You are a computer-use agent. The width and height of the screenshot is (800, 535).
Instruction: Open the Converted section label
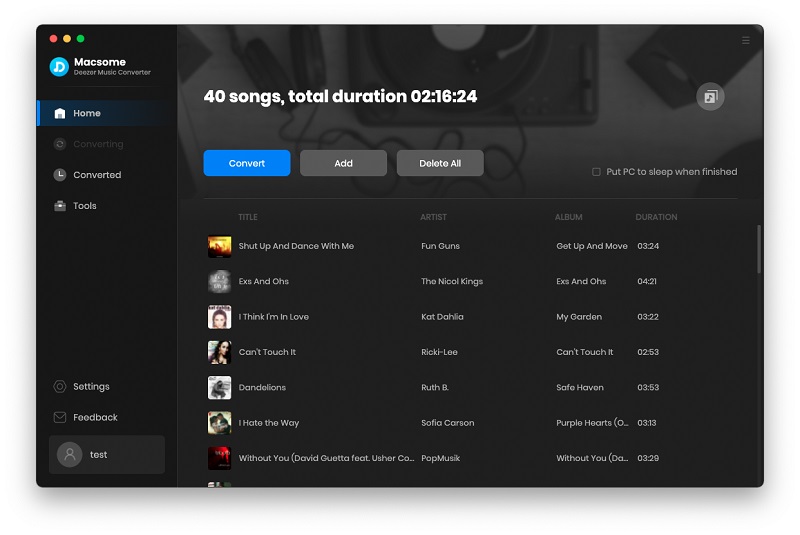click(x=97, y=175)
